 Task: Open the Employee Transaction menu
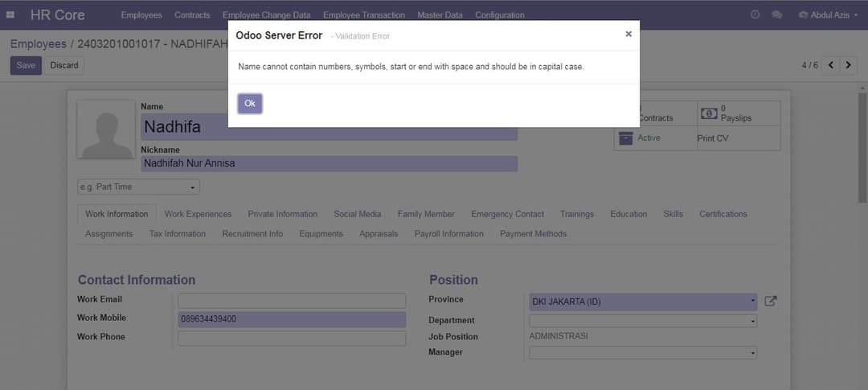point(364,15)
